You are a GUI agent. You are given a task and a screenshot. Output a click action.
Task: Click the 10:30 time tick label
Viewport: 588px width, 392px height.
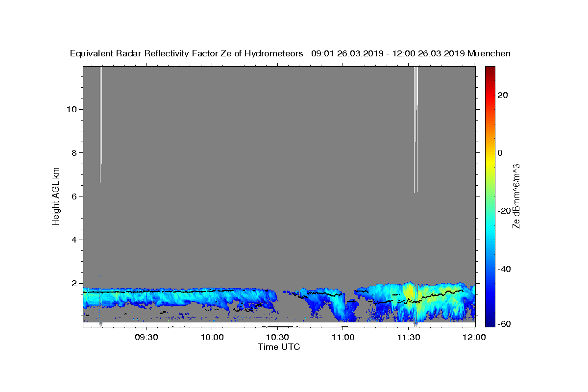pos(277,337)
